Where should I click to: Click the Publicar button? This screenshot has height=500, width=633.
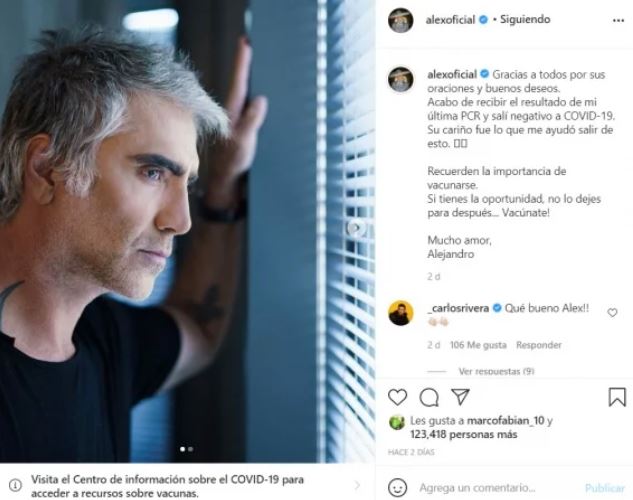(x=605, y=488)
